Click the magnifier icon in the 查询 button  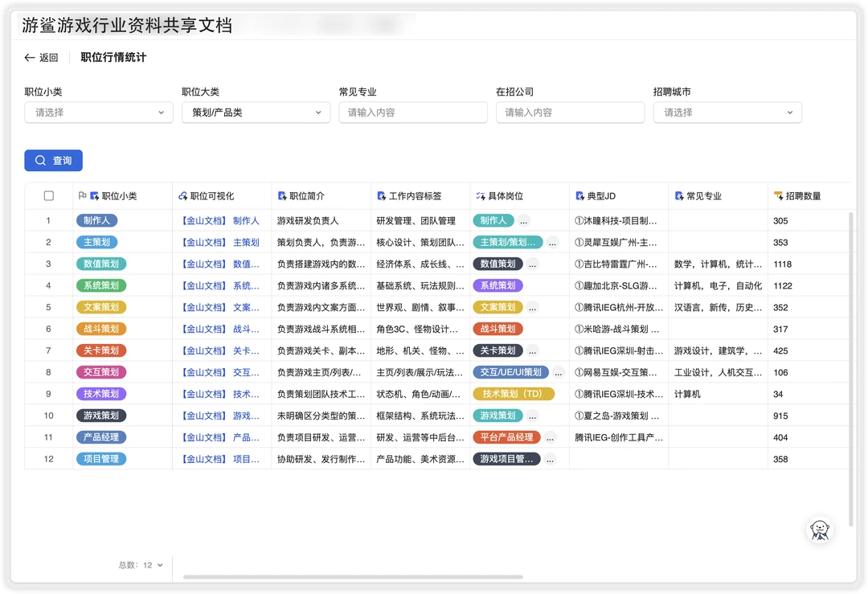(x=40, y=161)
